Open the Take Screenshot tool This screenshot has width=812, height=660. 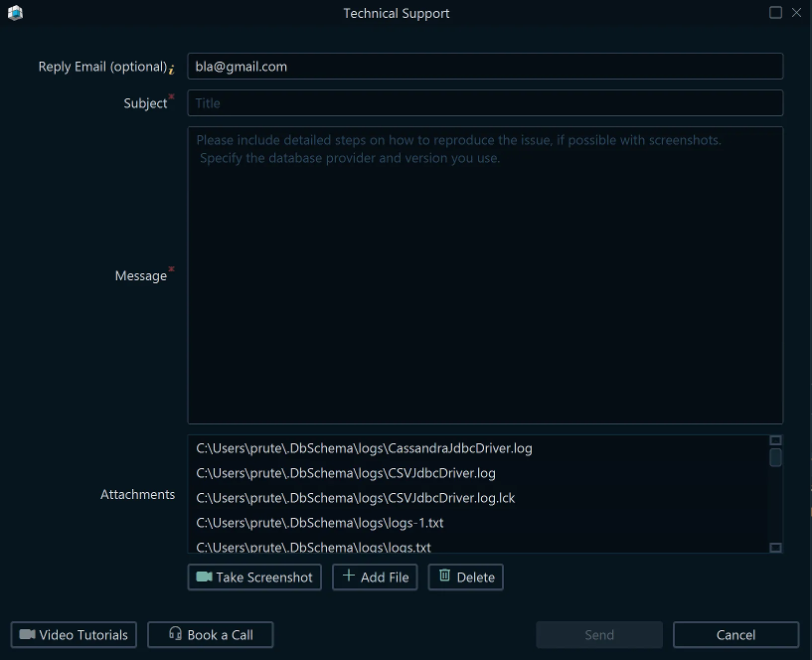[254, 577]
